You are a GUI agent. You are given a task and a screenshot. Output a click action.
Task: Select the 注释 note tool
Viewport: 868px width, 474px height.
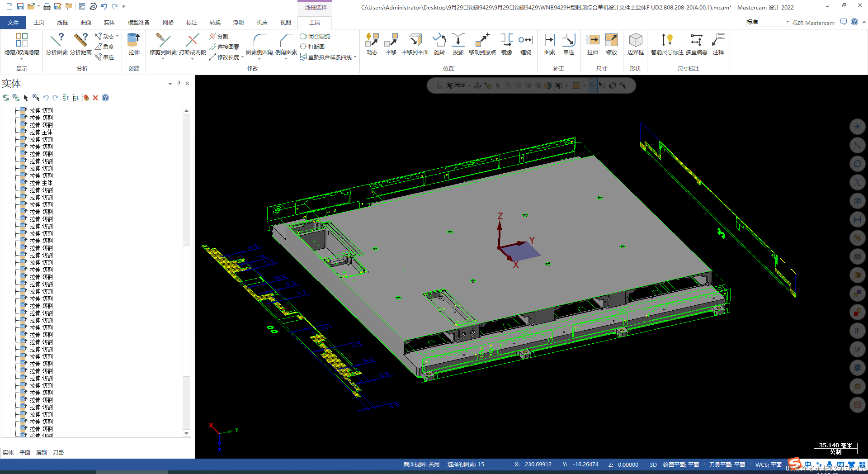pyautogui.click(x=718, y=44)
